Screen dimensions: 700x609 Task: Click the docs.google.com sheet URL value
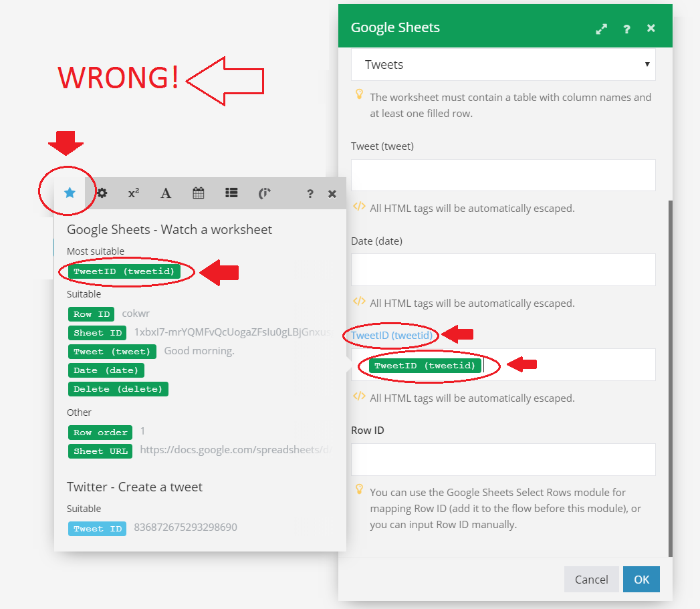point(236,450)
